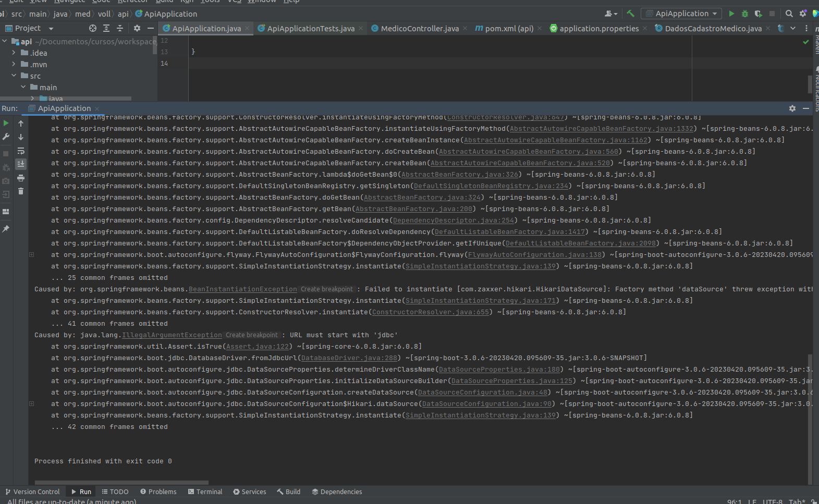Click the green Run button in main toolbar

point(731,14)
